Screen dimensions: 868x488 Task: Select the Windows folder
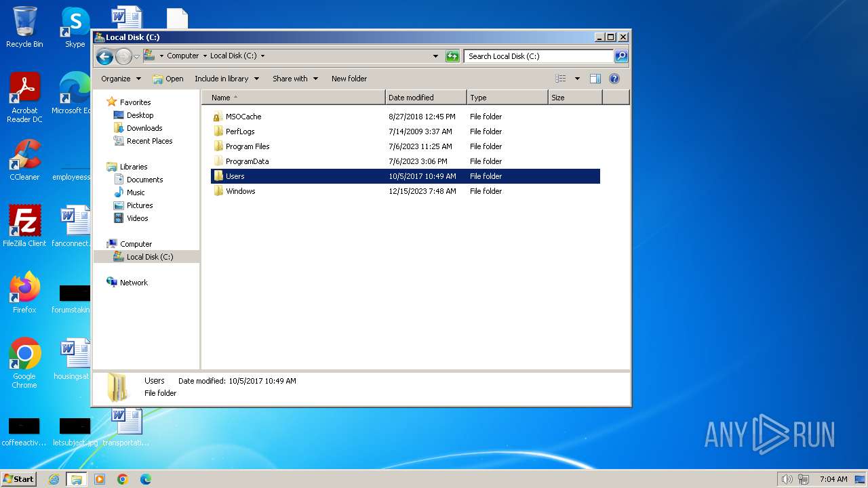click(240, 191)
